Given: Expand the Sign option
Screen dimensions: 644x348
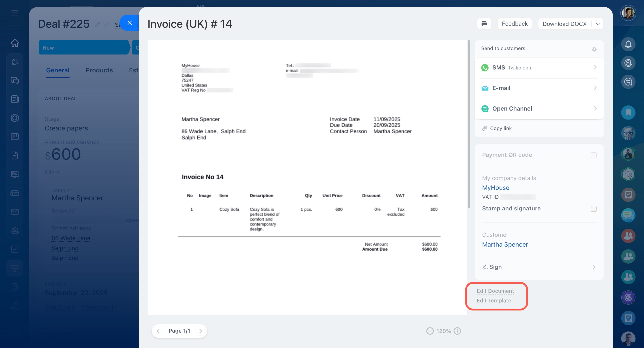Looking at the screenshot, I should [x=539, y=267].
